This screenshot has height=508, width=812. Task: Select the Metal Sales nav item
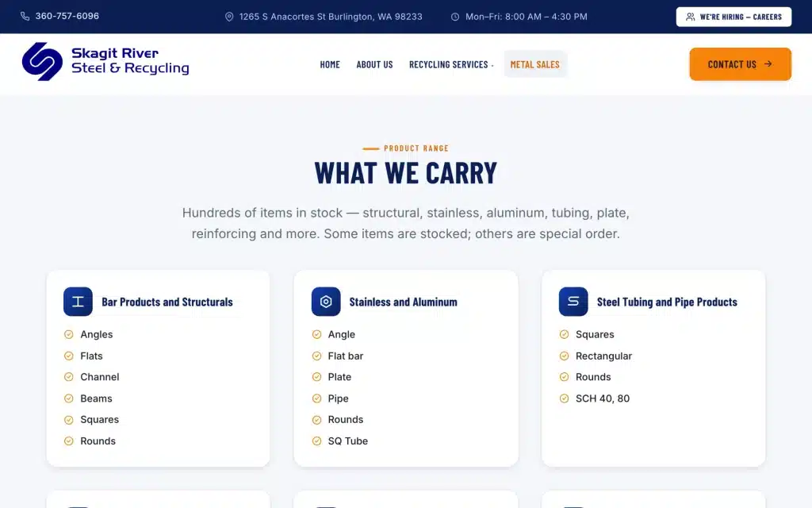click(535, 64)
